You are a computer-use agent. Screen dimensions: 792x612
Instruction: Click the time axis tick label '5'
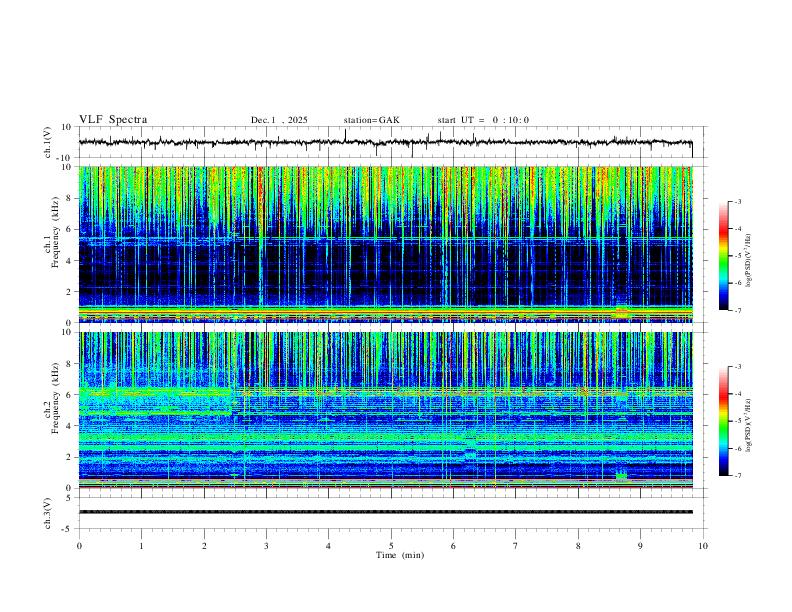(391, 546)
